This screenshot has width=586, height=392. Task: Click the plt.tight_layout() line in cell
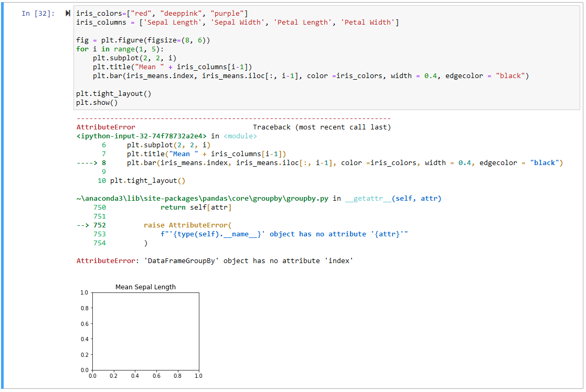[x=114, y=94]
